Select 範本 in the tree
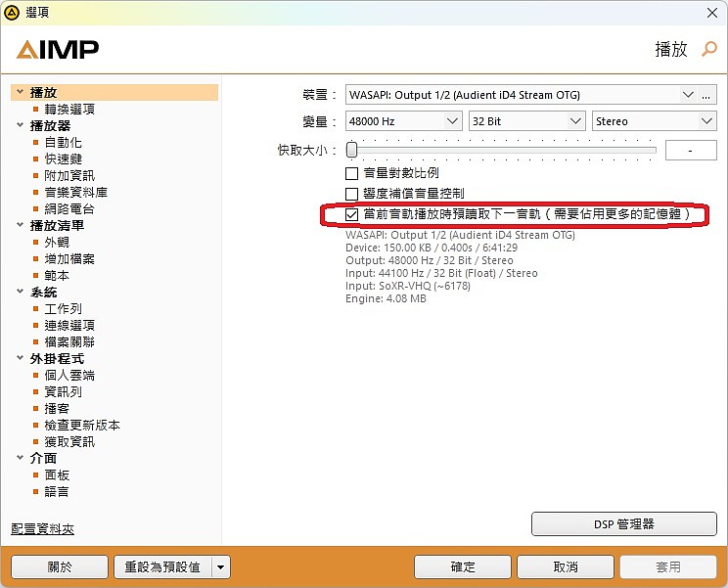The image size is (728, 588). point(57,276)
